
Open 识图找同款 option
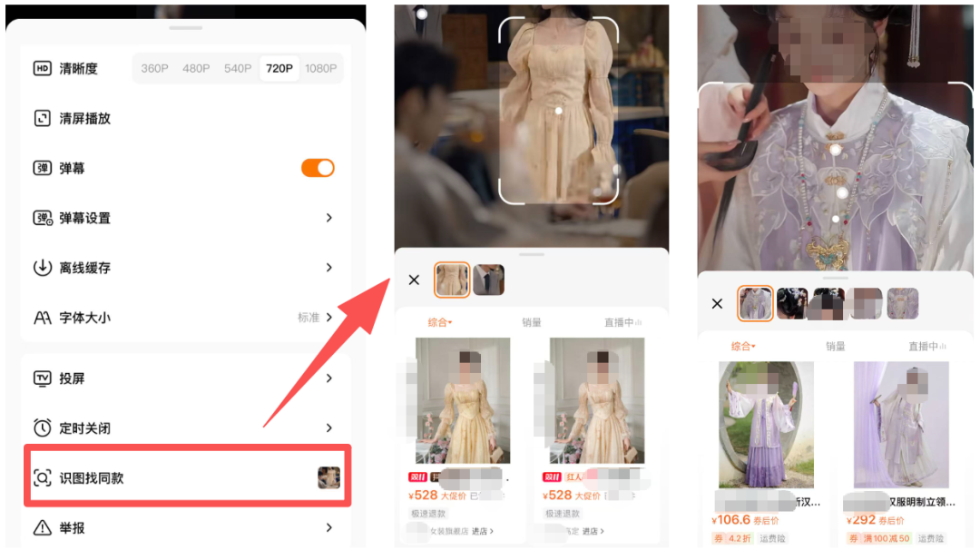[188, 476]
